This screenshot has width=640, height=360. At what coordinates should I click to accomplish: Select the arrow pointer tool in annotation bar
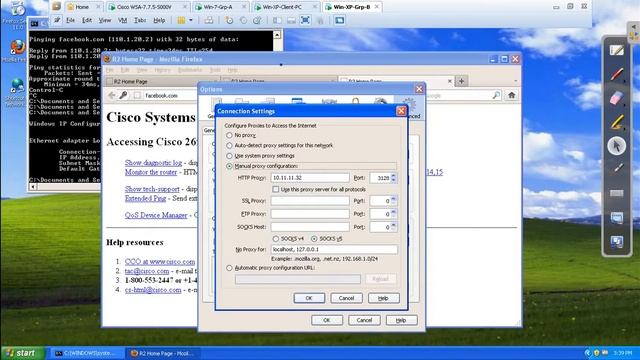pos(617,146)
